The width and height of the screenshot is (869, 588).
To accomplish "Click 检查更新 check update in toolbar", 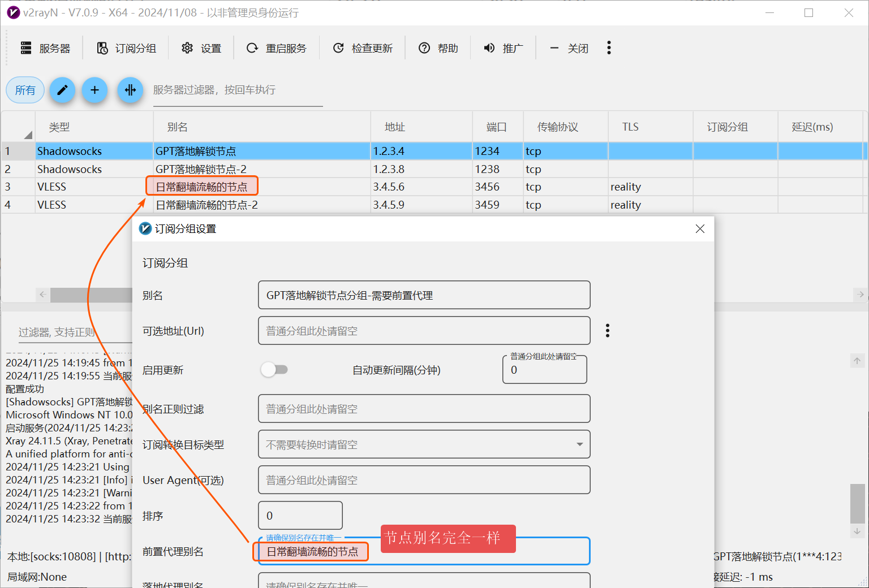I will 363,49.
